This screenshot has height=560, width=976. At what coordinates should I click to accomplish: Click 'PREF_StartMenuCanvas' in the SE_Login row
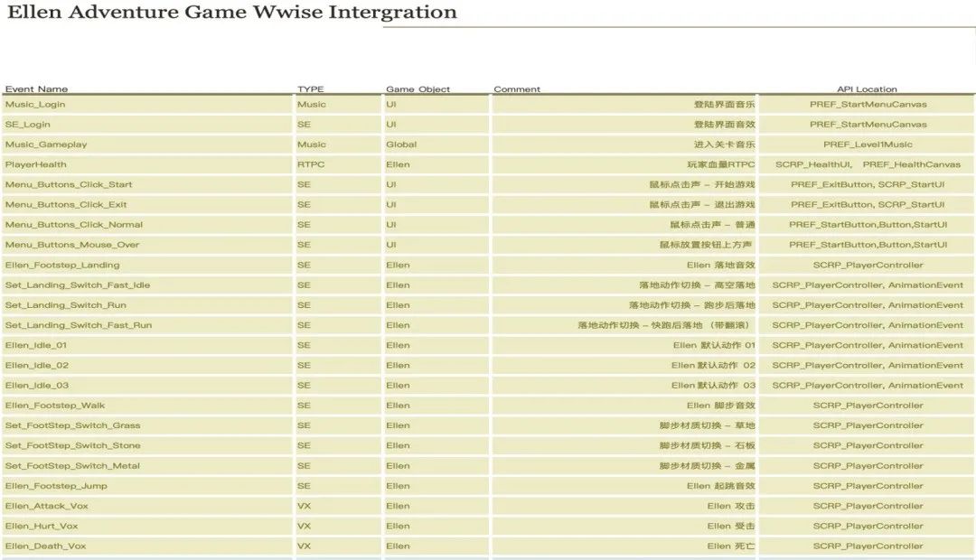(868, 125)
